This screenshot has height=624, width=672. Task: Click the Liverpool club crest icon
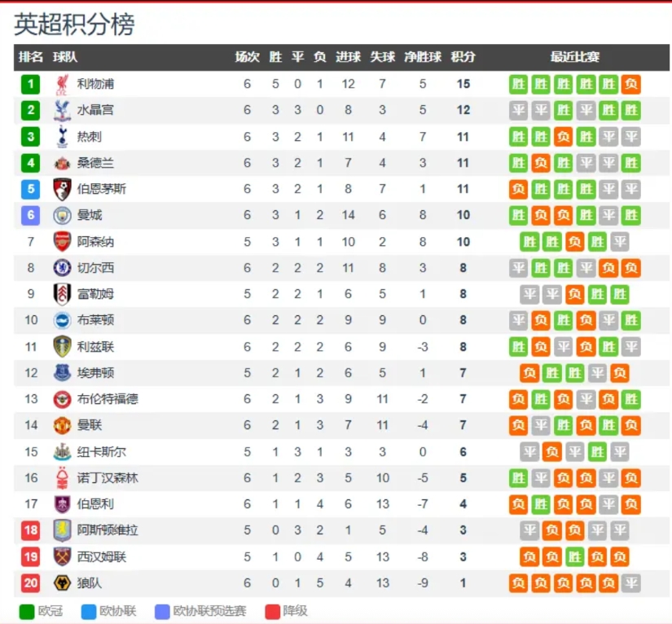[x=62, y=84]
